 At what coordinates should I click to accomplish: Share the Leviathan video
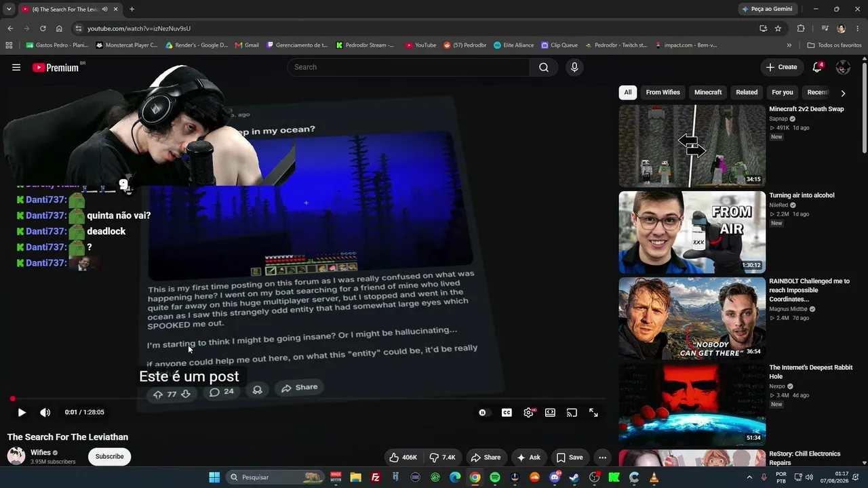[486, 457]
